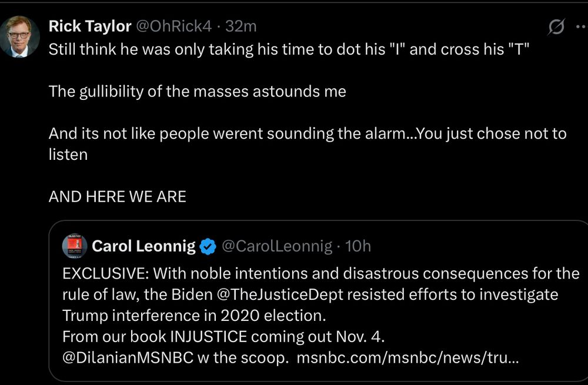Viewport: 588px width, 385px height.
Task: Click the Grok explain-post icon
Action: click(x=556, y=26)
